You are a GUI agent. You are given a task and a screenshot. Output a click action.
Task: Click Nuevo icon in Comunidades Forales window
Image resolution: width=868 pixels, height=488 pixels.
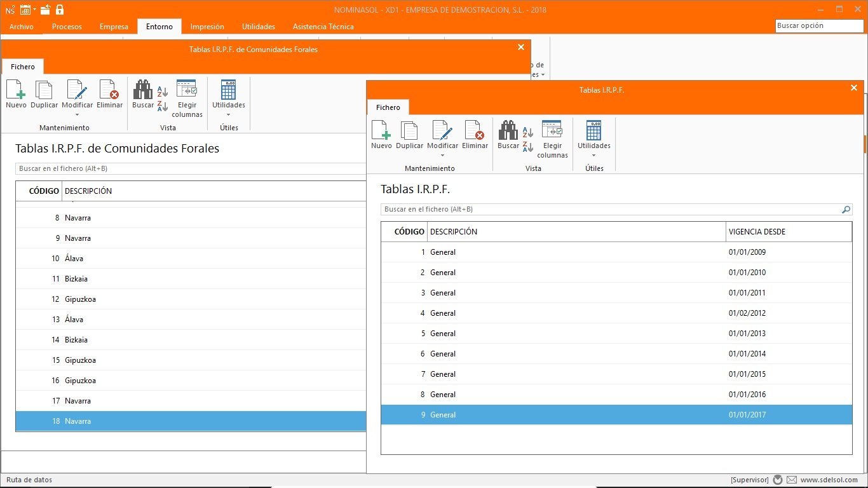(x=16, y=90)
